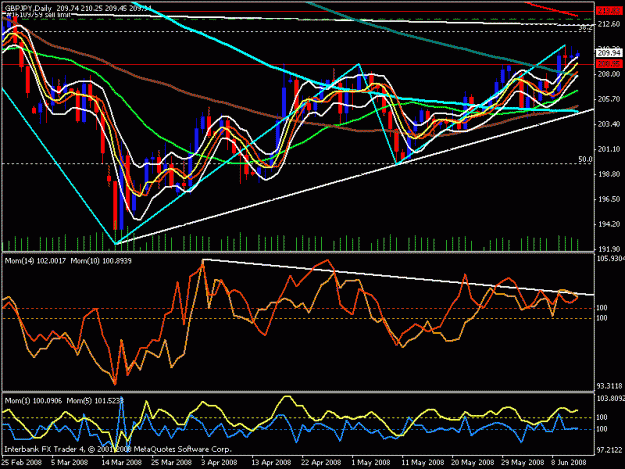Screen dimensions: 625x469
Task: Select the dashed 50.0 Fibonacci level line
Action: [x=299, y=163]
